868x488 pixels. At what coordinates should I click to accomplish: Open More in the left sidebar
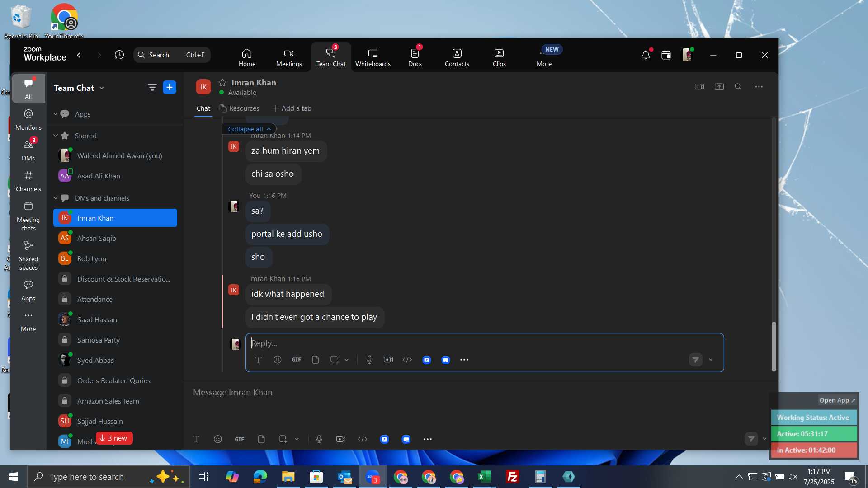tap(28, 321)
